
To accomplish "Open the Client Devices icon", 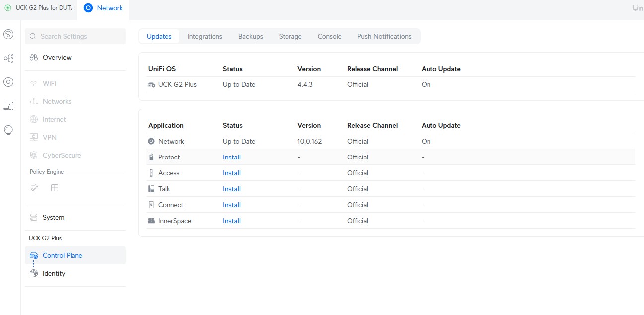I will (x=8, y=106).
